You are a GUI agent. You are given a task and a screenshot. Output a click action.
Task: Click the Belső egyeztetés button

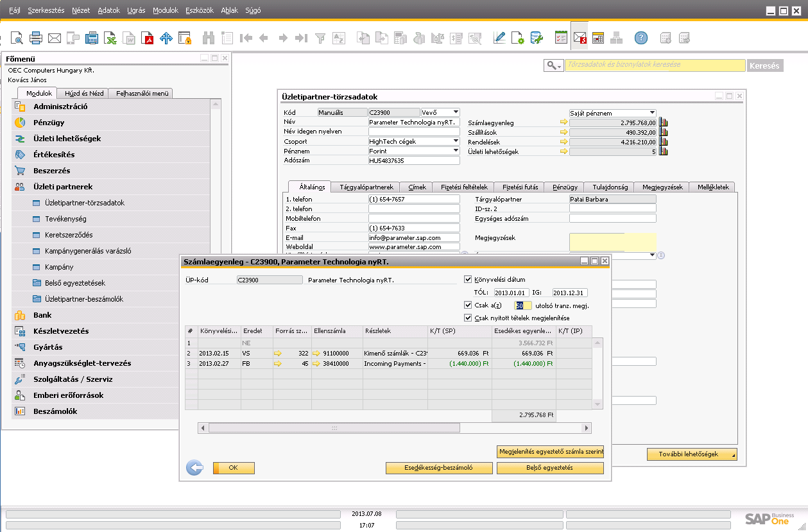point(551,468)
